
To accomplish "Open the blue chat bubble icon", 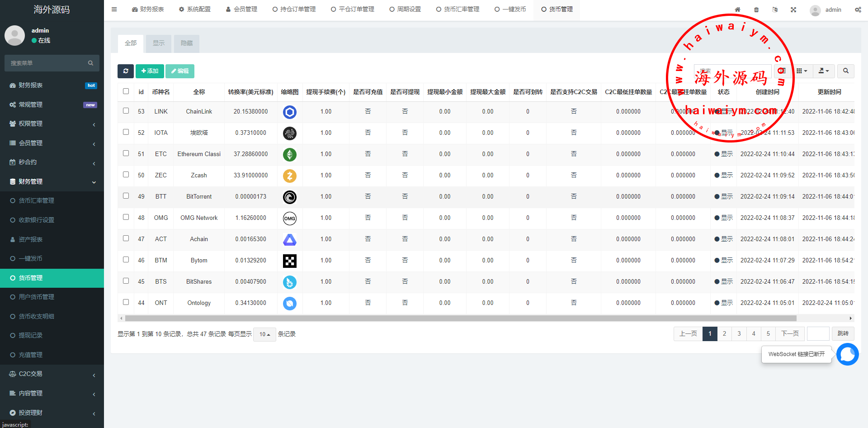I will (x=847, y=354).
